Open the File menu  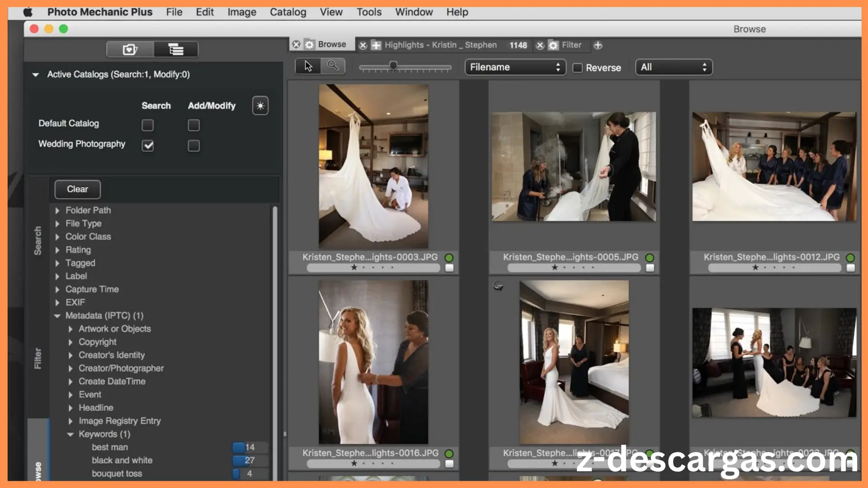click(174, 12)
